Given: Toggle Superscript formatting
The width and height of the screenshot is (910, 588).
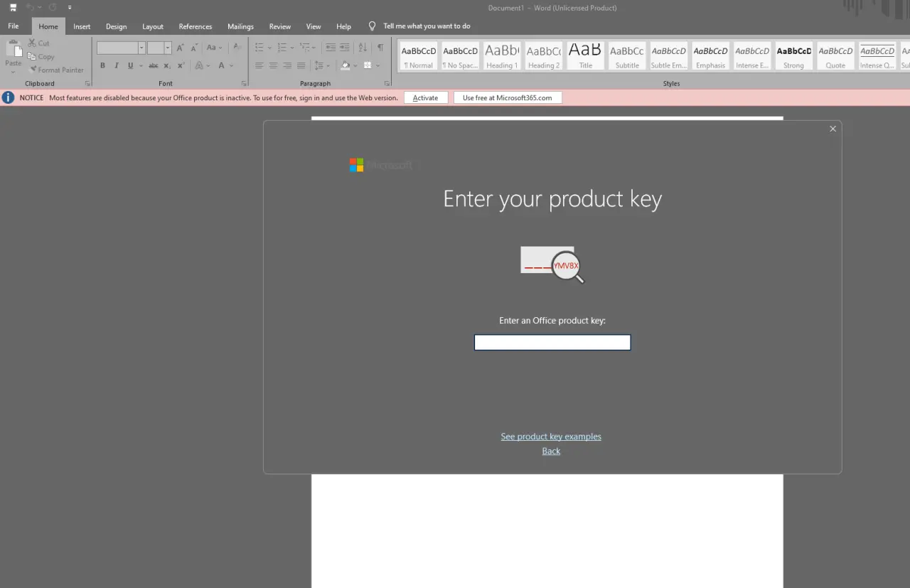Looking at the screenshot, I should pyautogui.click(x=181, y=65).
